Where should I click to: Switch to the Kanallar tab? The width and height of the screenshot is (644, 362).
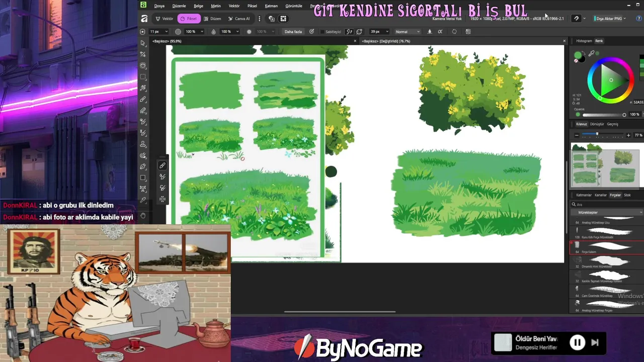601,195
